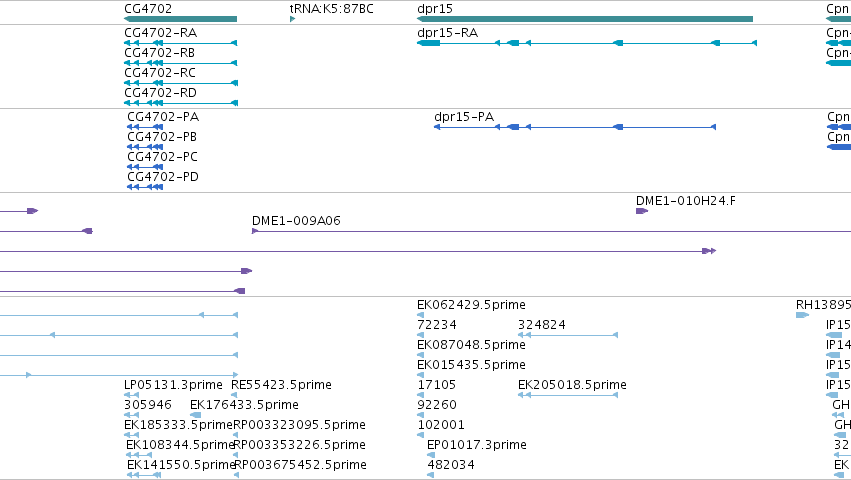Select the EP01017.3prime label
851x480 pixels.
477,445
